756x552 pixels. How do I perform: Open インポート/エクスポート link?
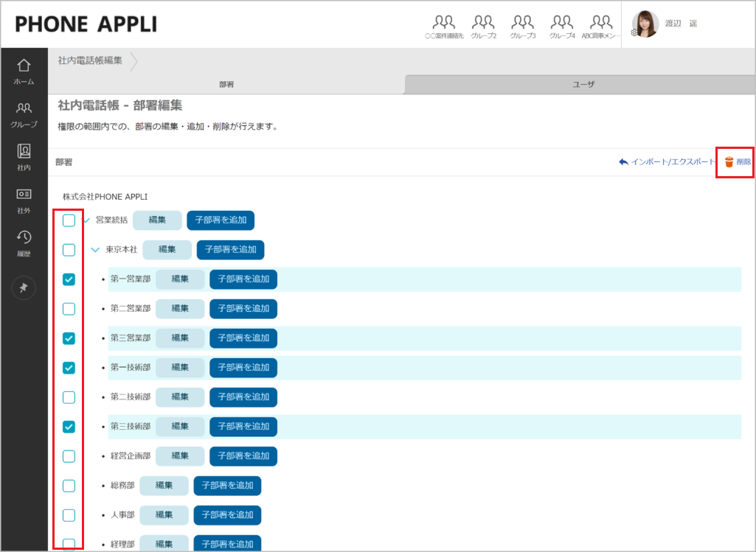pyautogui.click(x=667, y=162)
